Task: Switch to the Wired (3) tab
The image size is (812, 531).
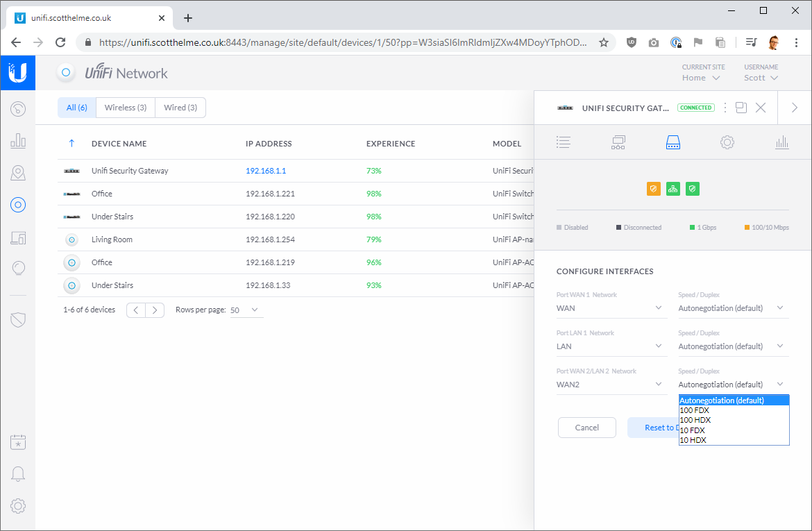Action: tap(180, 108)
